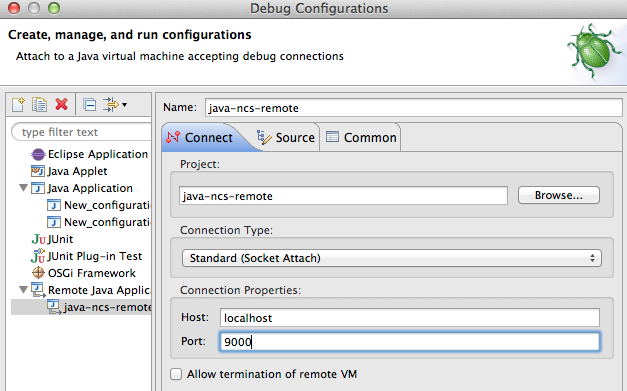Click the Source tab icon
Screen dimensions: 627x391
pyautogui.click(x=264, y=137)
